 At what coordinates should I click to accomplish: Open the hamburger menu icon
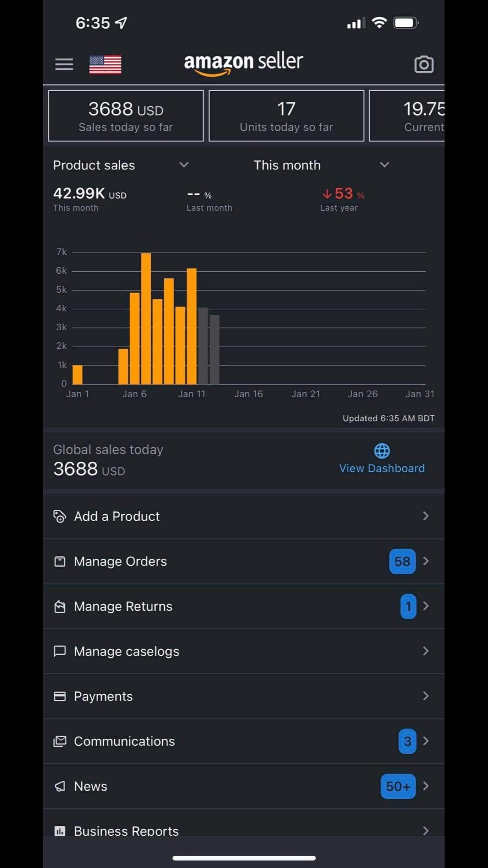(64, 64)
